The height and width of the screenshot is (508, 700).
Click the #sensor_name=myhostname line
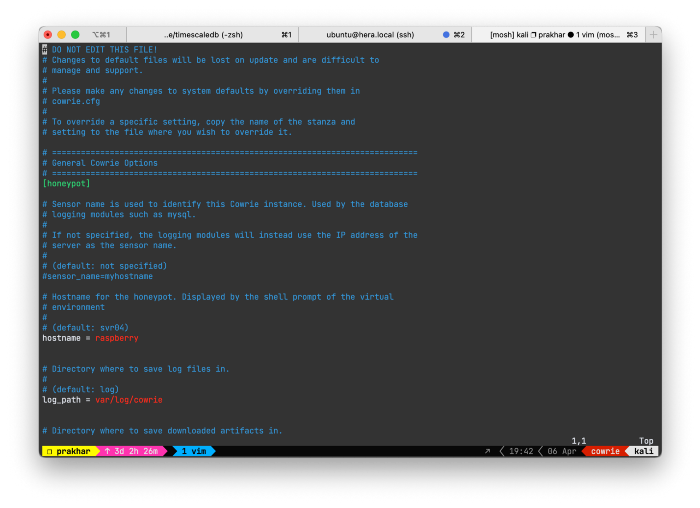pos(98,276)
